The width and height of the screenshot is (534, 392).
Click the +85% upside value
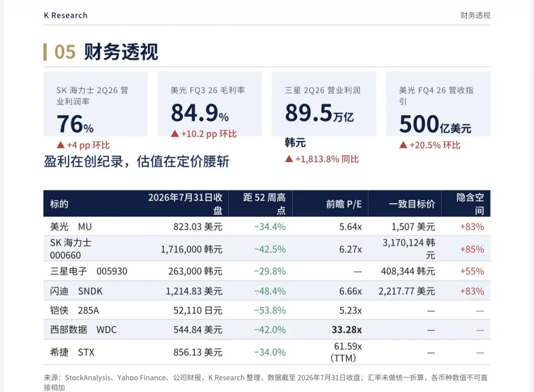472,249
